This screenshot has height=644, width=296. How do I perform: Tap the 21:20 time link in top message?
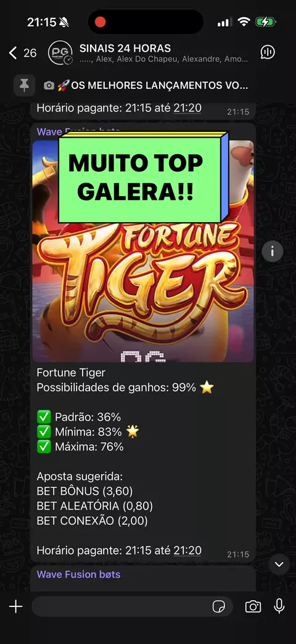[x=187, y=109]
